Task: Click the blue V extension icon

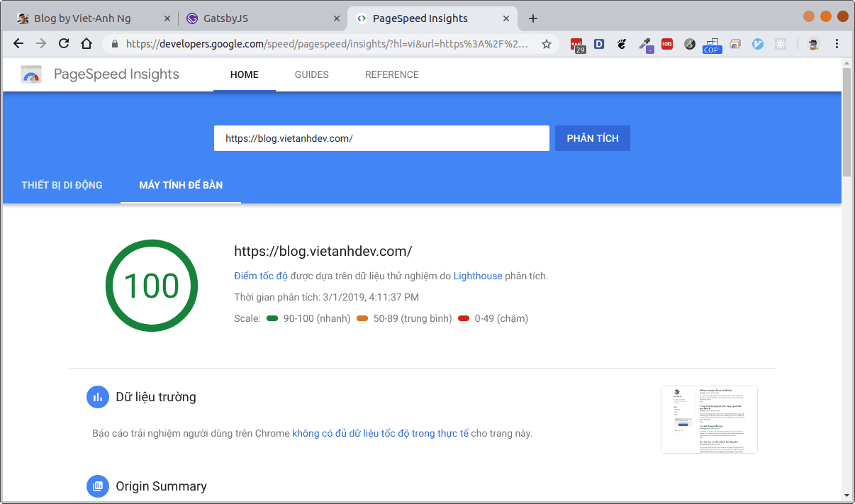Action: click(x=758, y=44)
